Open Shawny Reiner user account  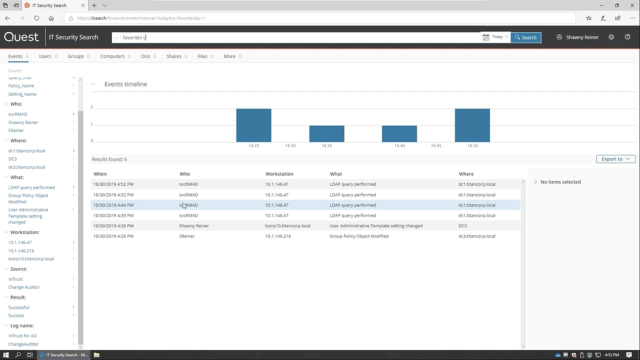tap(578, 37)
